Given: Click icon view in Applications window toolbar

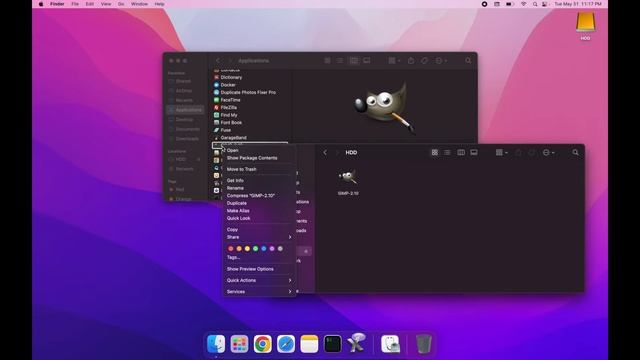Looking at the screenshot, I should (327, 61).
